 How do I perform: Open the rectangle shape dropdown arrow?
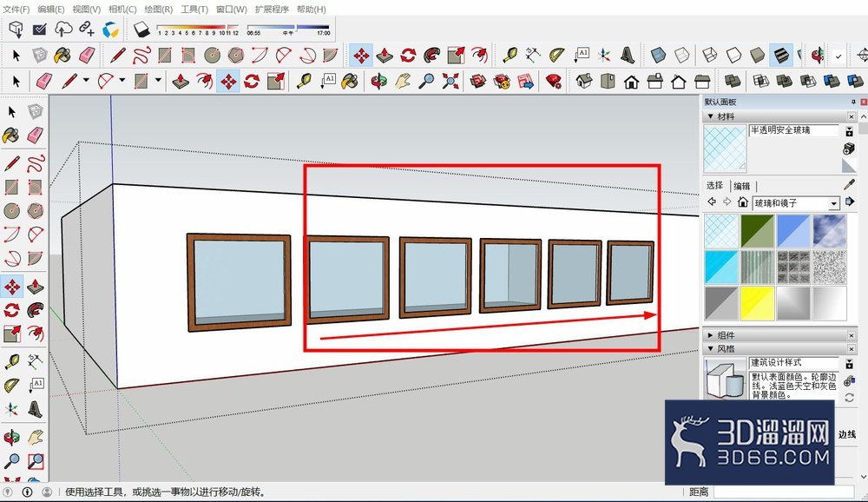pyautogui.click(x=158, y=81)
